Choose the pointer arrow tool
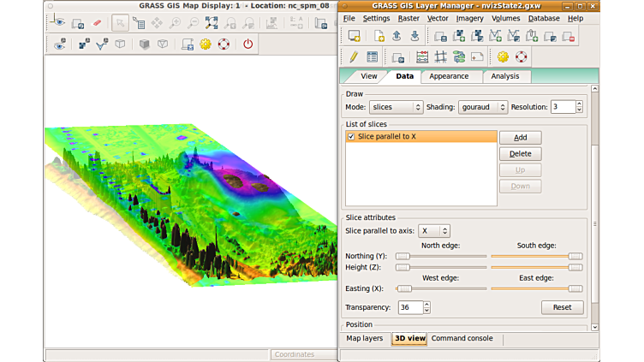The width and height of the screenshot is (644, 362). click(121, 23)
